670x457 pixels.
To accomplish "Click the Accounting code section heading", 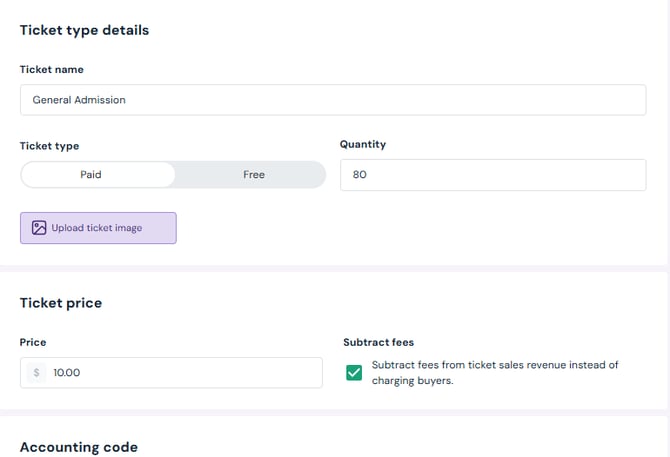I will (79, 447).
